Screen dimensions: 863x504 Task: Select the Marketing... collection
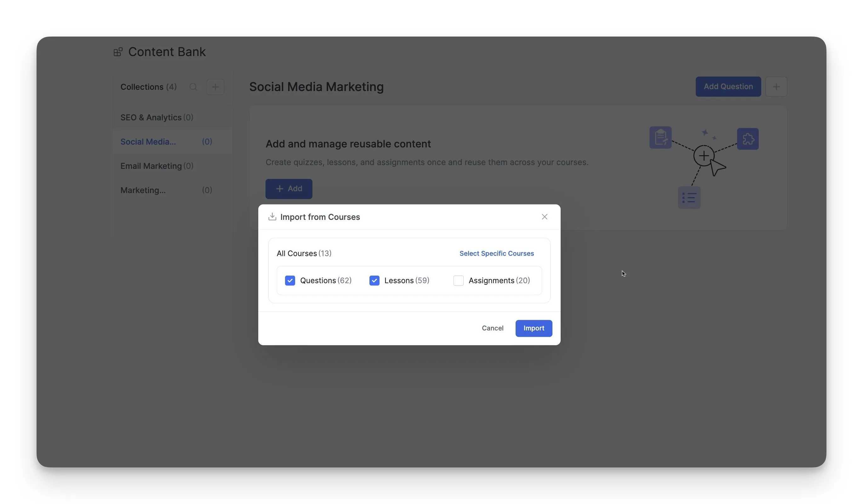172,190
